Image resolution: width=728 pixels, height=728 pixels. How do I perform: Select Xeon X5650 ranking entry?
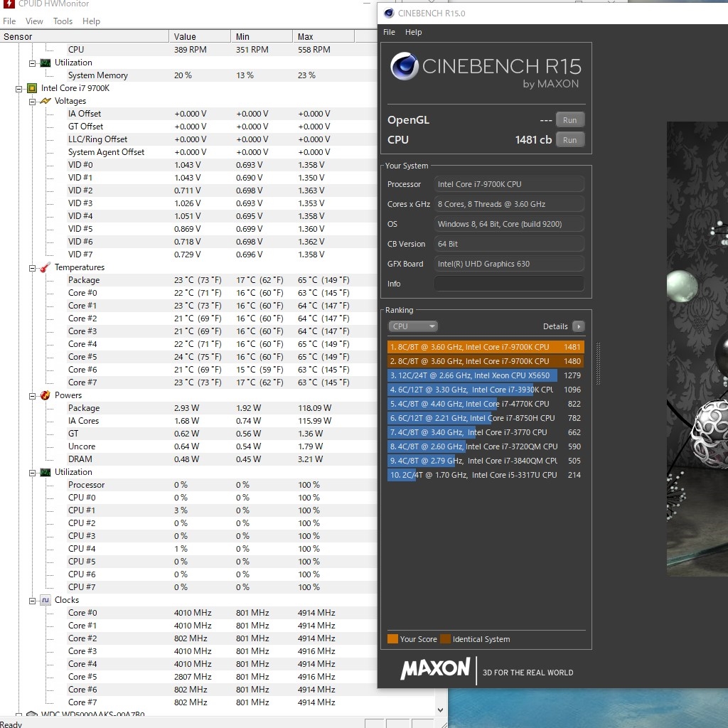(x=485, y=375)
